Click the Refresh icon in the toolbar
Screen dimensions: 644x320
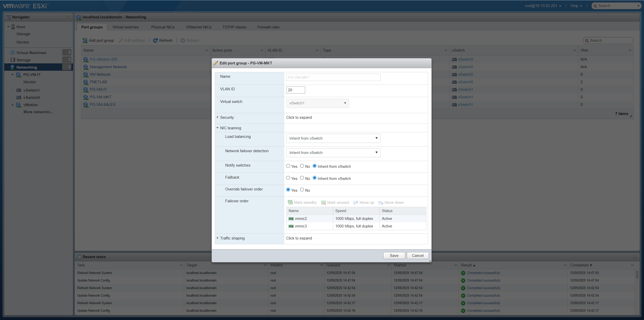pos(155,40)
